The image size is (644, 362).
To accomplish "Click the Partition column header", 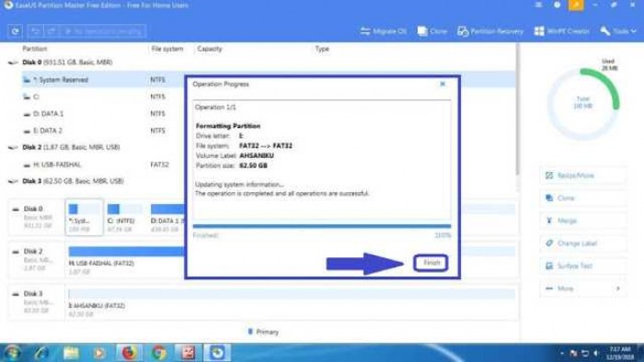I will coord(35,49).
